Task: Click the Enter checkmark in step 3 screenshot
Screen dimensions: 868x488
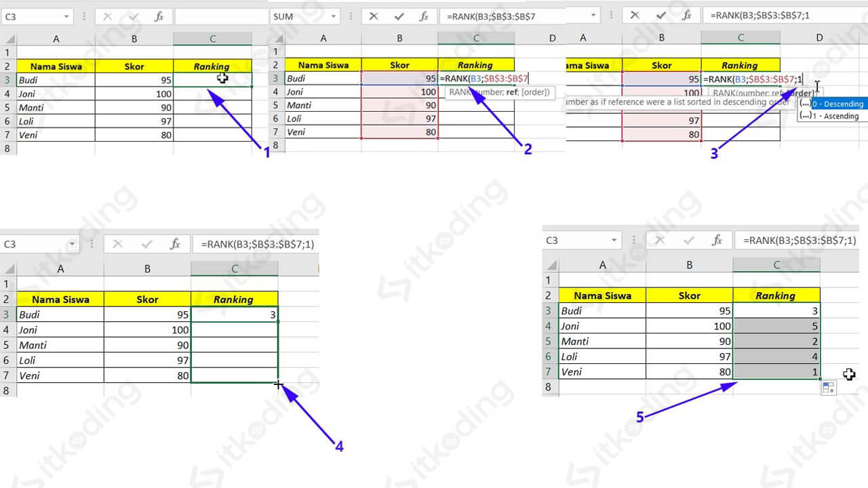Action: [660, 16]
